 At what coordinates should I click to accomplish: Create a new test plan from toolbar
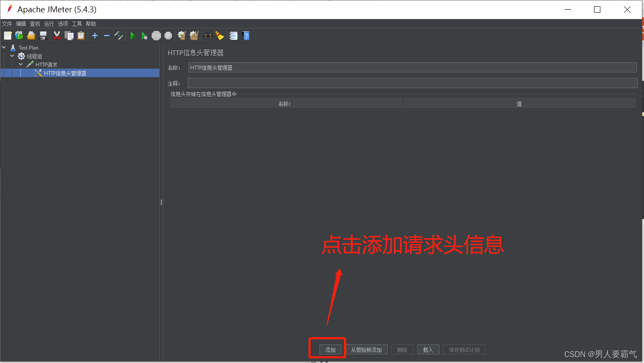tap(8, 36)
